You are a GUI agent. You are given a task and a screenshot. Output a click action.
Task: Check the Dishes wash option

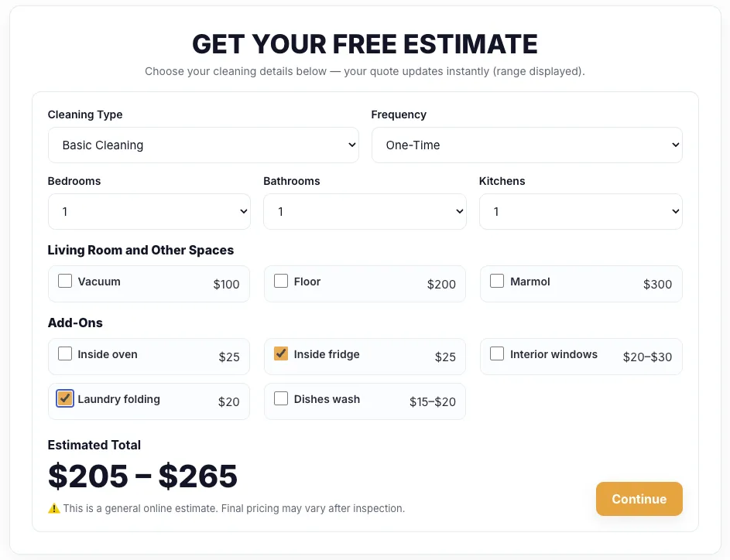point(281,398)
